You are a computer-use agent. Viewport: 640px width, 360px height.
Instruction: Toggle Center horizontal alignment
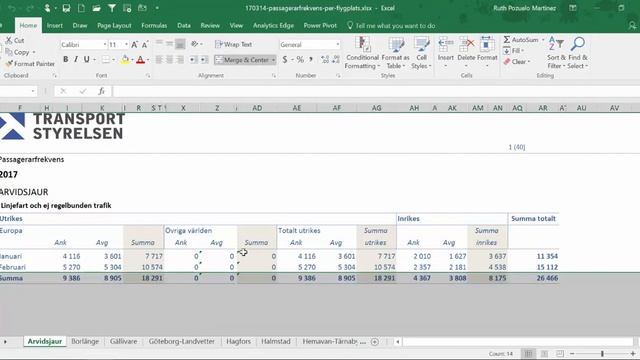(169, 60)
